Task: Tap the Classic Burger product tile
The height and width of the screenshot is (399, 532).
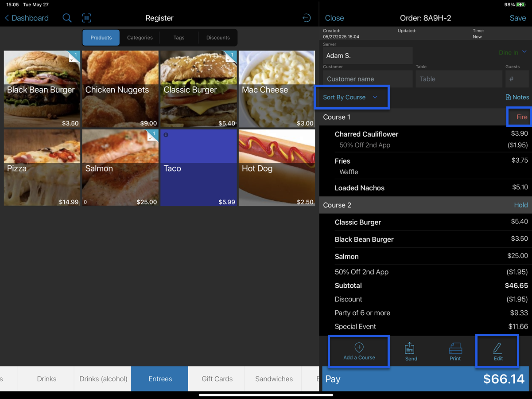Action: [198, 89]
